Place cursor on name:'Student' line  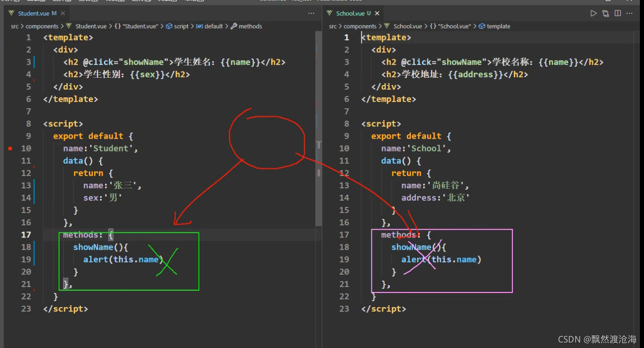point(100,148)
